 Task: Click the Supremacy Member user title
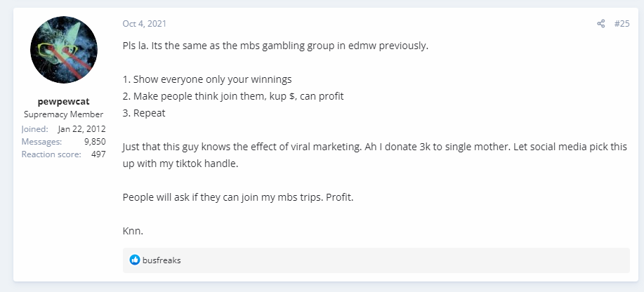64,114
